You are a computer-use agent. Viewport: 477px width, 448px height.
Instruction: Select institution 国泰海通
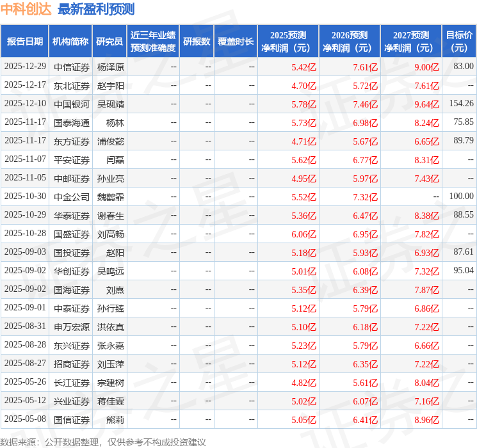pyautogui.click(x=72, y=123)
